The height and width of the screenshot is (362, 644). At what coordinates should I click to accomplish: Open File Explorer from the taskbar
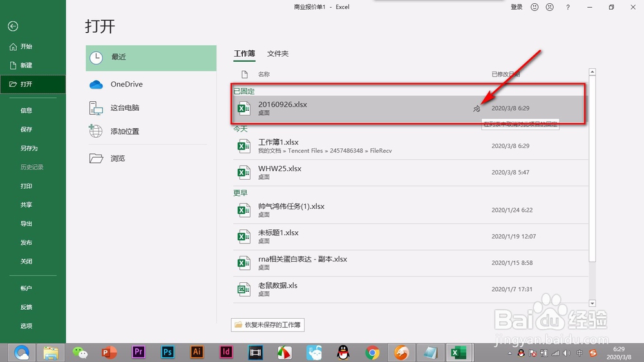[51, 352]
